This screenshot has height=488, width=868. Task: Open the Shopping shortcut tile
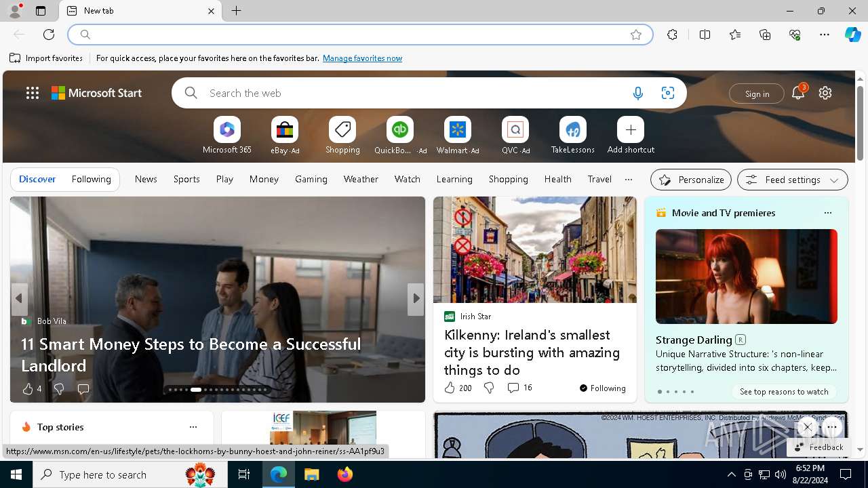click(342, 136)
